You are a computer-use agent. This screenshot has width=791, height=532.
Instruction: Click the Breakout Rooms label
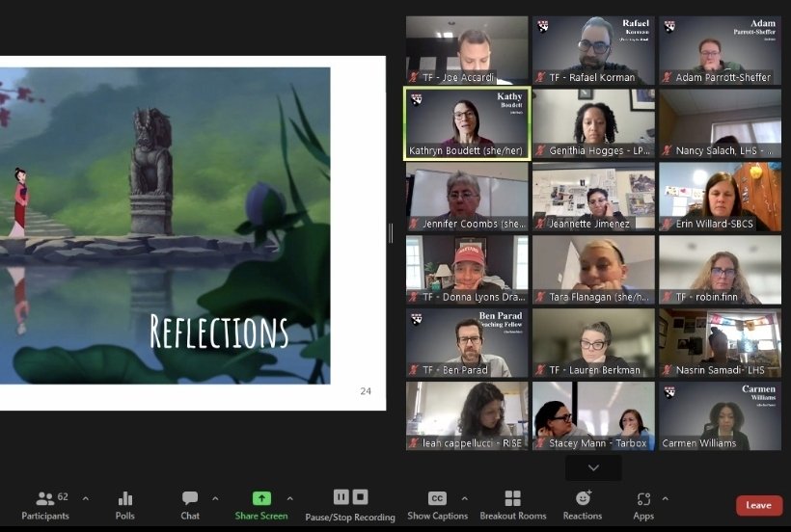[513, 516]
